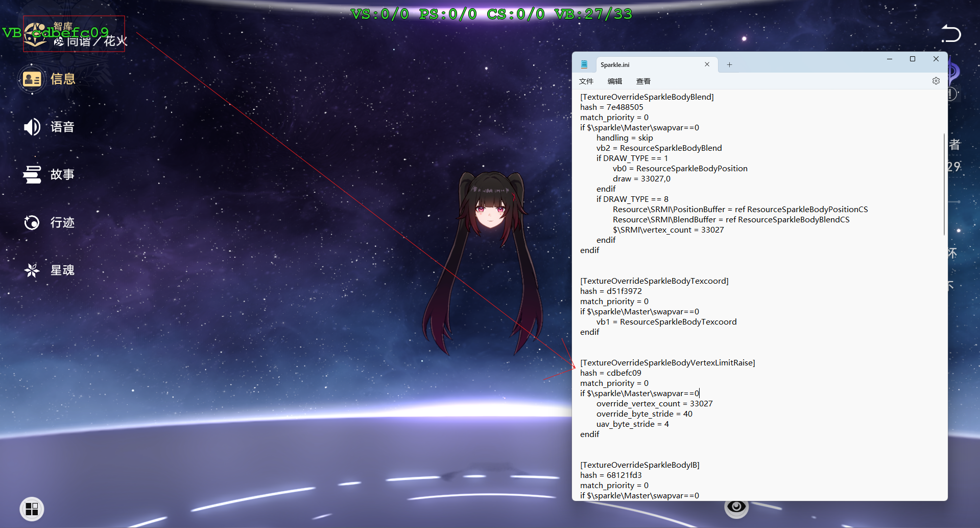Open the grid menu icon in game
This screenshot has width=980, height=528.
pos(32,509)
